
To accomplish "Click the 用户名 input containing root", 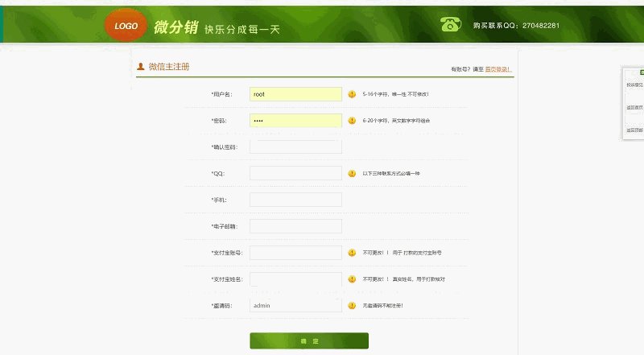I will [x=295, y=94].
